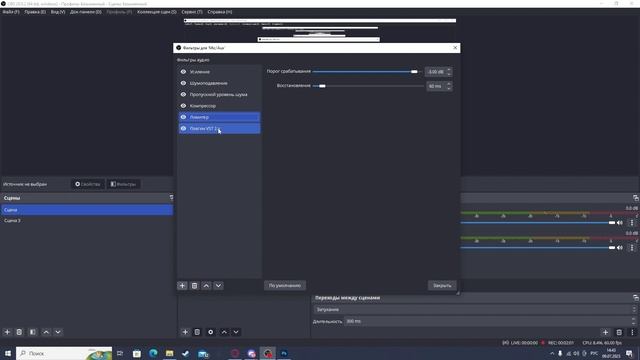Click the Порог срабатывания threshold slider
Screen dimensions: 640x360
367,71
